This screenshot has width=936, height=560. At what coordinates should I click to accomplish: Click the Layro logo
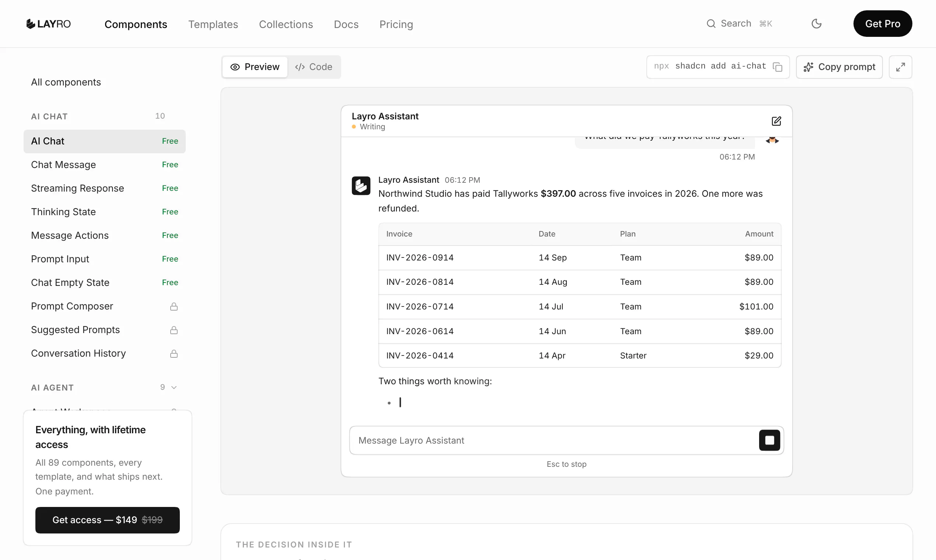[x=48, y=24]
